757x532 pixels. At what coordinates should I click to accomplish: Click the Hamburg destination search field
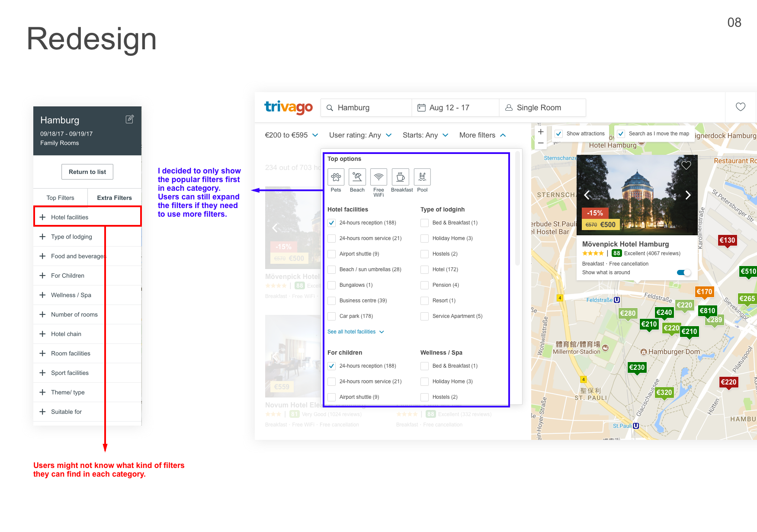(x=366, y=108)
